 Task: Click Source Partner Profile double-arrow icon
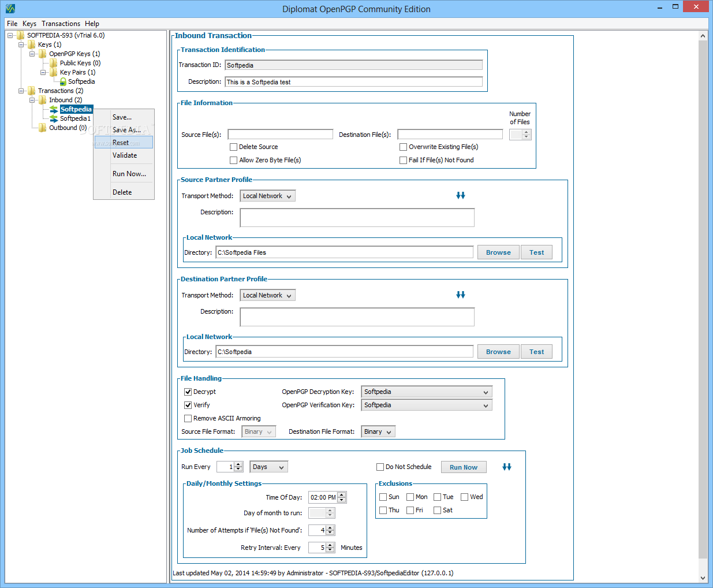(x=461, y=195)
